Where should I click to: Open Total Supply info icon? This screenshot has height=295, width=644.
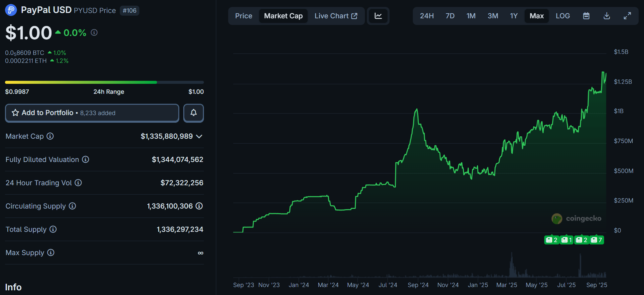click(x=53, y=229)
